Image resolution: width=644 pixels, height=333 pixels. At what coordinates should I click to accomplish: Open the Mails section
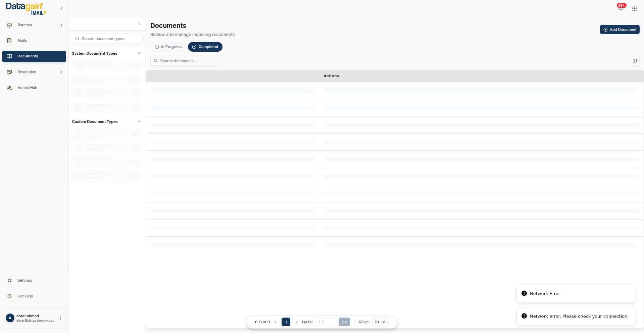coord(22,41)
